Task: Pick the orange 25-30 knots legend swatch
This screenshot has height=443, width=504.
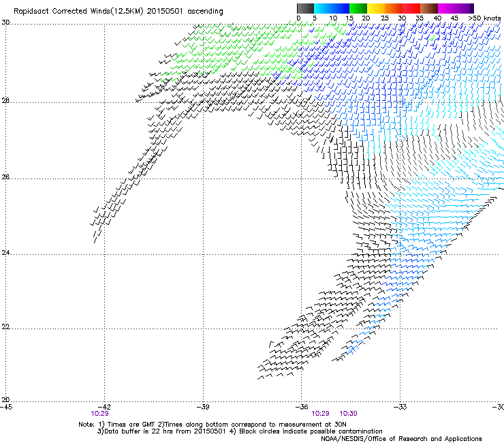Action: 394,8
